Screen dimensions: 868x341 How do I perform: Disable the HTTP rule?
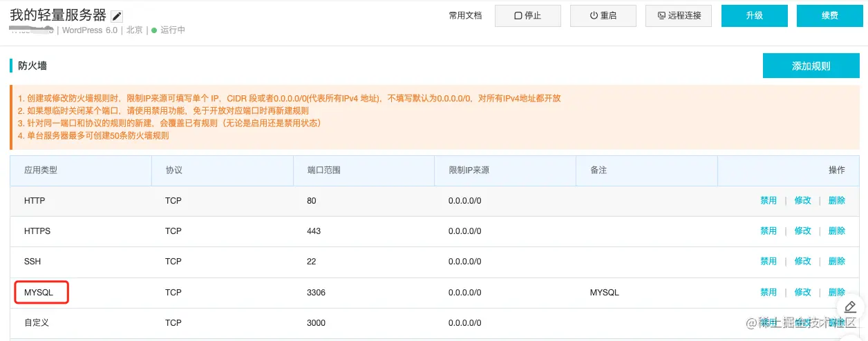pyautogui.click(x=768, y=201)
